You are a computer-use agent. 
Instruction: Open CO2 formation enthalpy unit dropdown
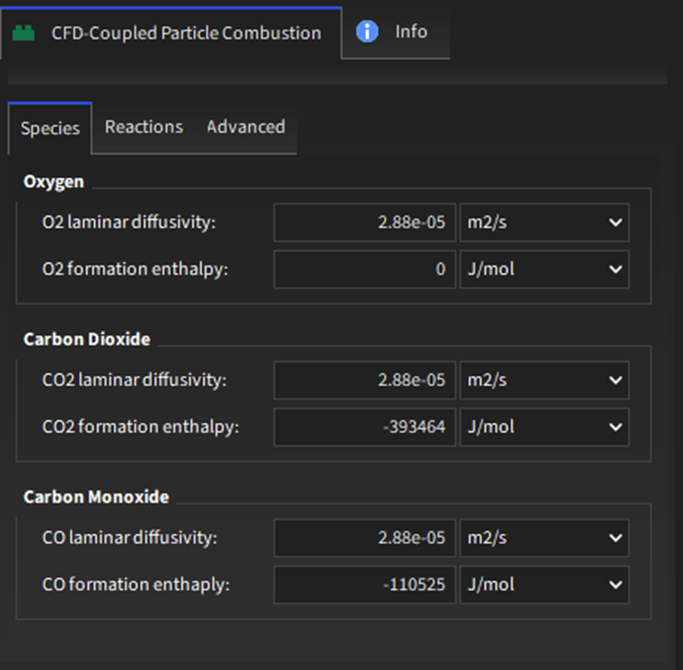(x=544, y=427)
